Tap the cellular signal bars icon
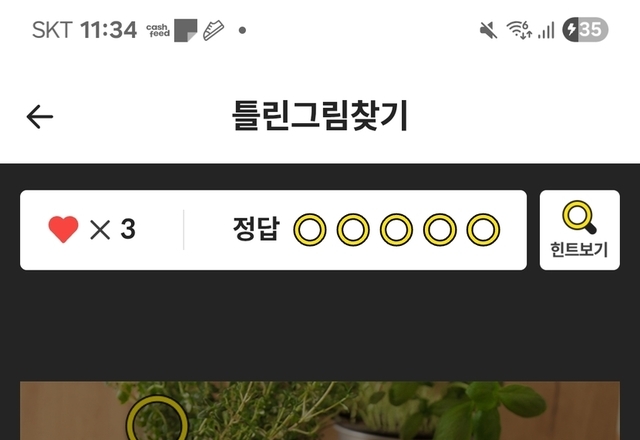This screenshot has height=440, width=640. point(546,31)
